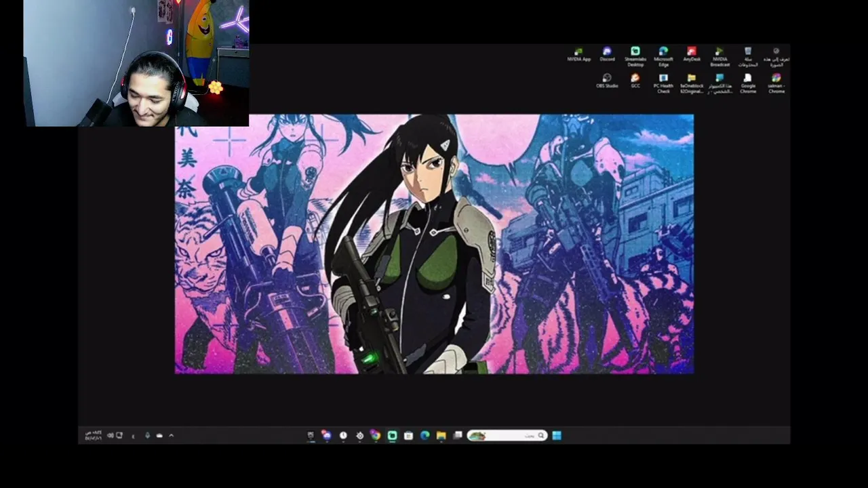This screenshot has width=868, height=488.
Task: Select the GCC desktop shortcut
Action: coord(635,81)
